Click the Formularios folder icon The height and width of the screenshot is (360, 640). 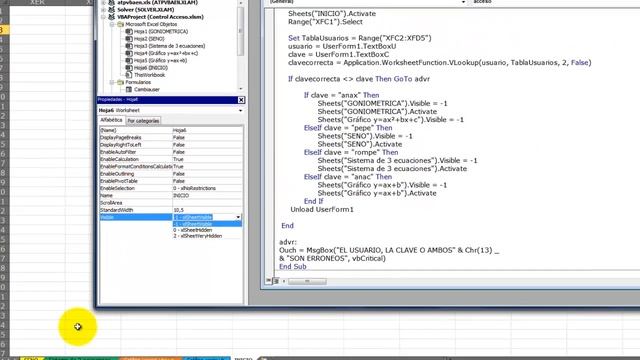pyautogui.click(x=120, y=82)
